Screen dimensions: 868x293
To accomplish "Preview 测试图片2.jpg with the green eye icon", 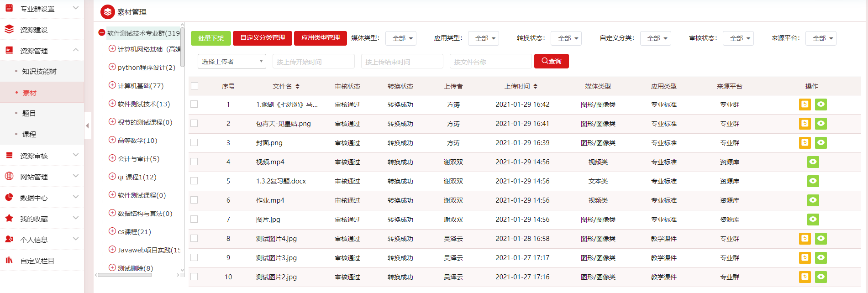I will pyautogui.click(x=821, y=277).
